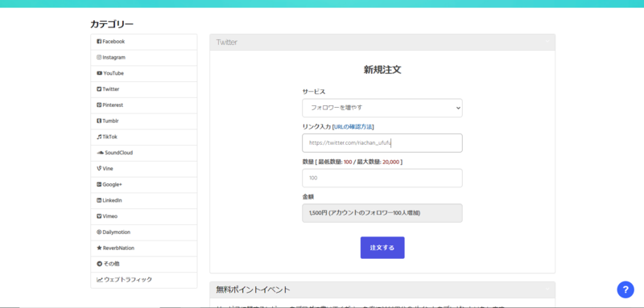
Task: Select the Twitter category label in sidebar
Action: click(111, 89)
